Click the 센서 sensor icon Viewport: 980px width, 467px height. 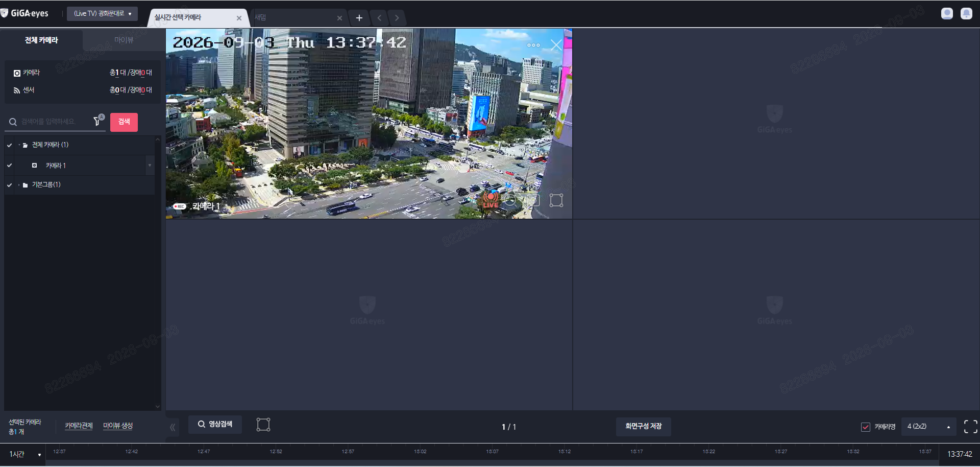pos(17,90)
